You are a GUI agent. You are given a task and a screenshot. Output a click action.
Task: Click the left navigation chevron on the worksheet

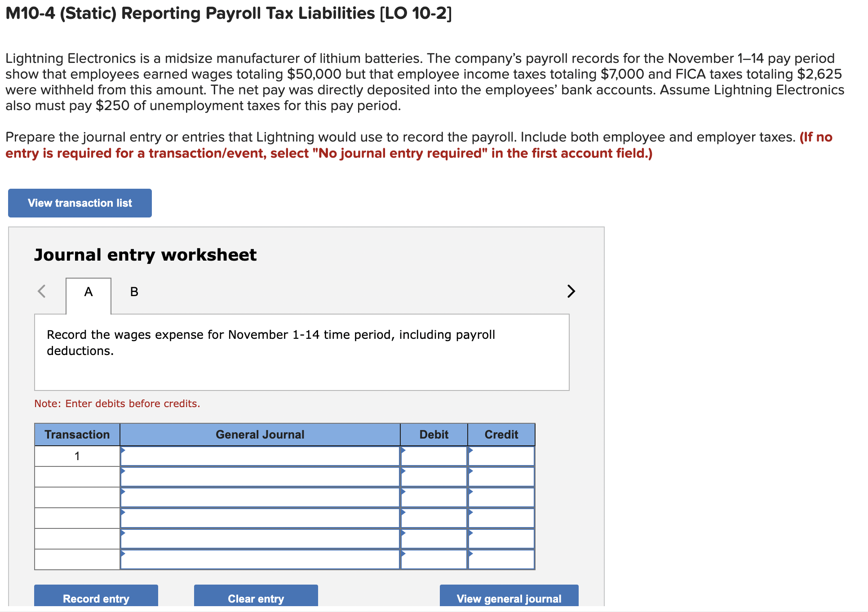[41, 291]
